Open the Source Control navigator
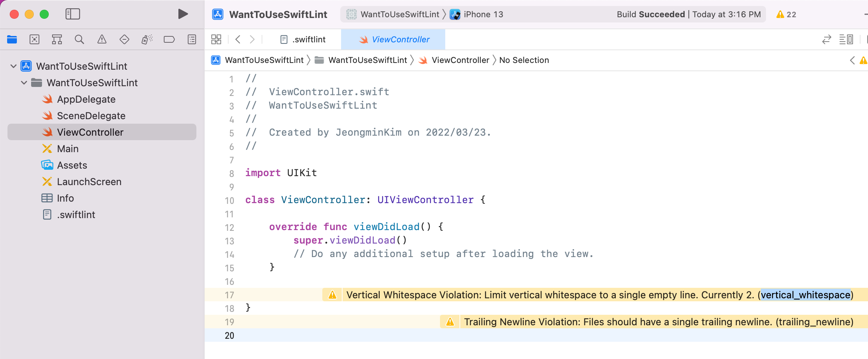The width and height of the screenshot is (868, 359). tap(34, 39)
